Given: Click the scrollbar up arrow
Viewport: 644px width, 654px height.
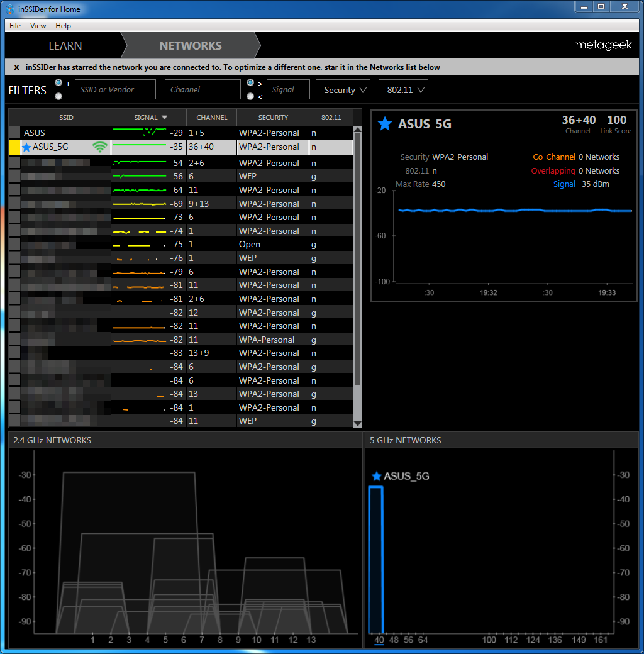Looking at the screenshot, I should coord(357,130).
